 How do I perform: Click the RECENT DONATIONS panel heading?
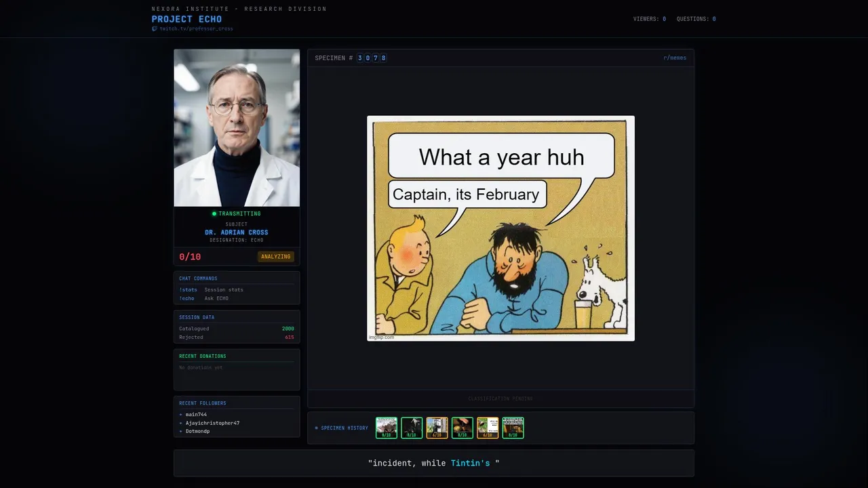click(203, 357)
